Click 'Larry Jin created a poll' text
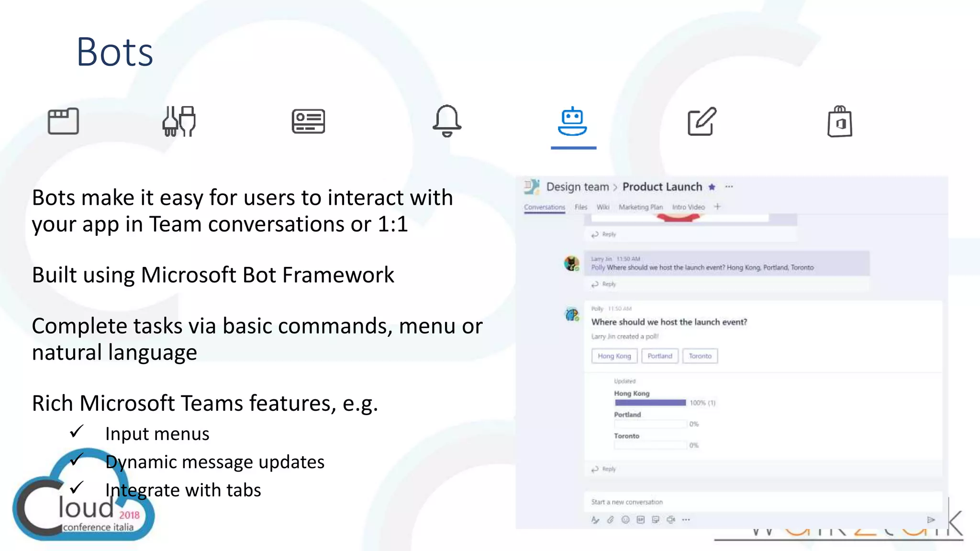 pyautogui.click(x=625, y=337)
